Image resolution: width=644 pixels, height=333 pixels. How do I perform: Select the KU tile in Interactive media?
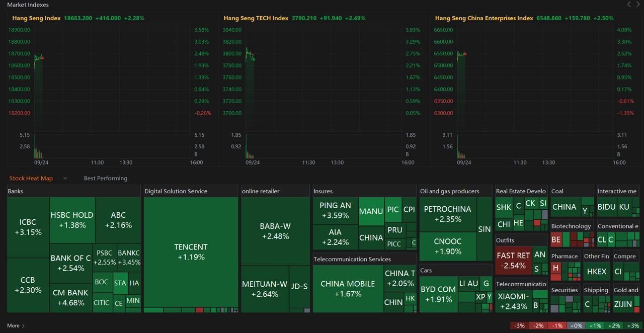624,207
